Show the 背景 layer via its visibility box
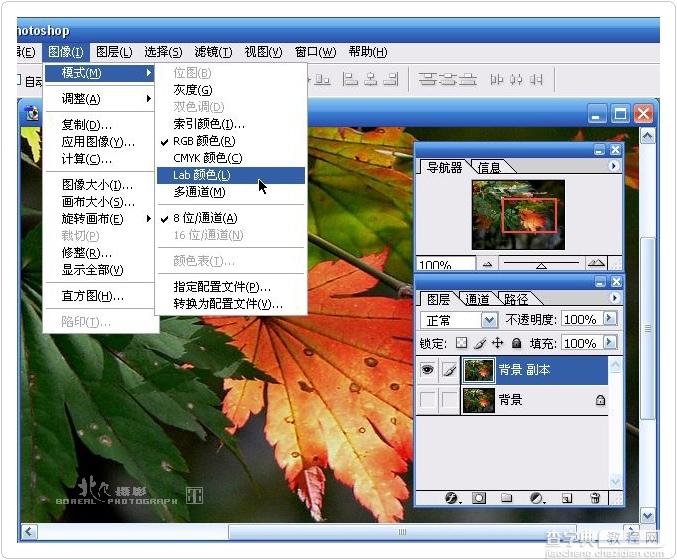Viewport: 677px width, 560px height. tap(427, 400)
